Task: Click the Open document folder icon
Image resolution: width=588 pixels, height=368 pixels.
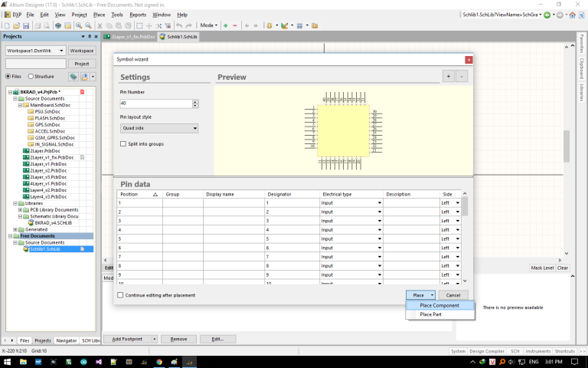Action: coord(15,25)
